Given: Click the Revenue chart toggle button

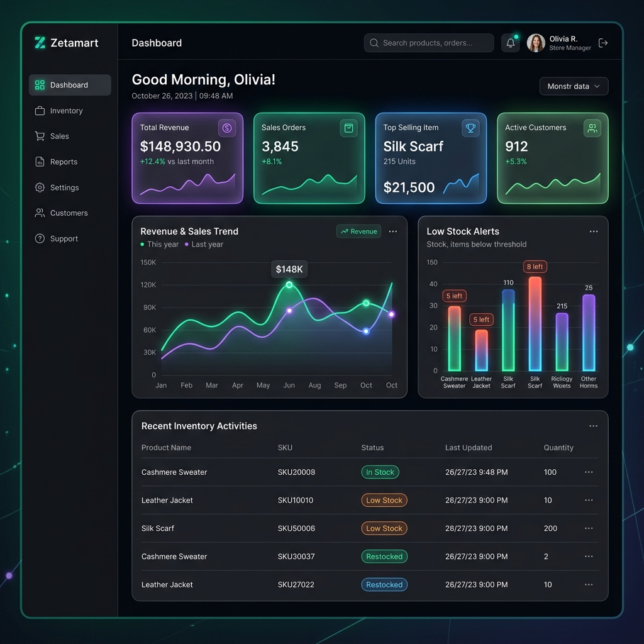Looking at the screenshot, I should coord(358,231).
